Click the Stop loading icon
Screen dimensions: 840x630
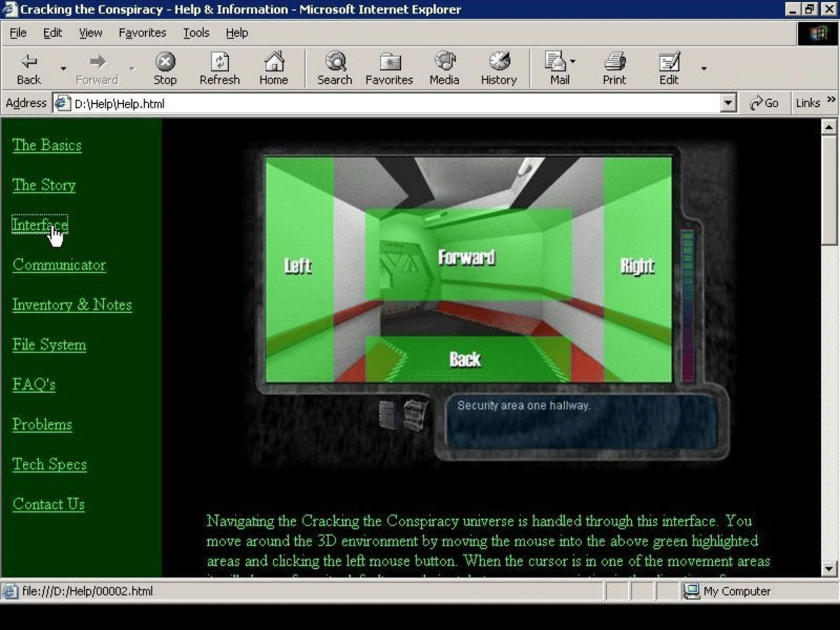coord(165,62)
